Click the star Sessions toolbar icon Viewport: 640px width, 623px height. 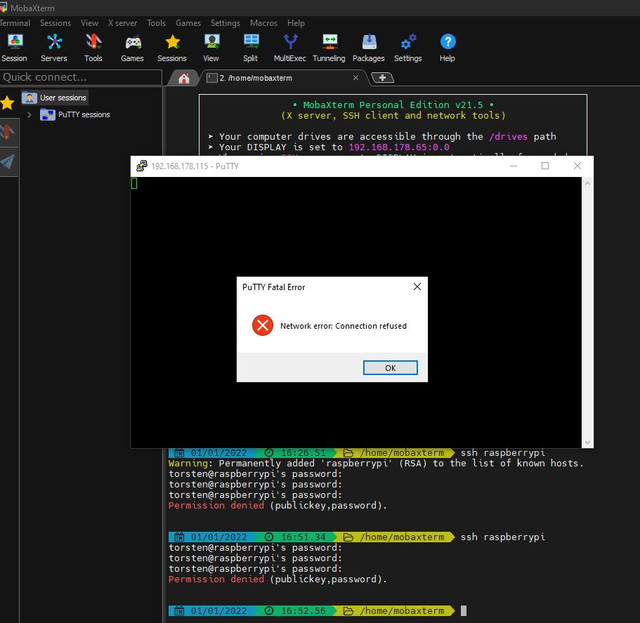click(x=172, y=48)
